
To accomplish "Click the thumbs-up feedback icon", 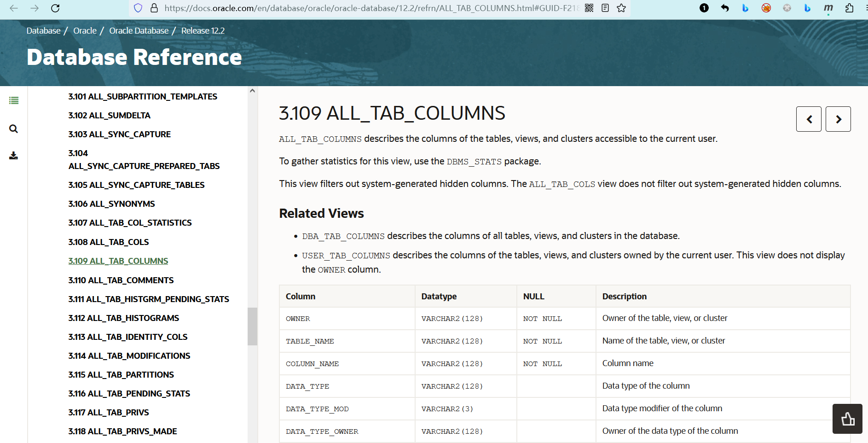I will click(x=847, y=419).
